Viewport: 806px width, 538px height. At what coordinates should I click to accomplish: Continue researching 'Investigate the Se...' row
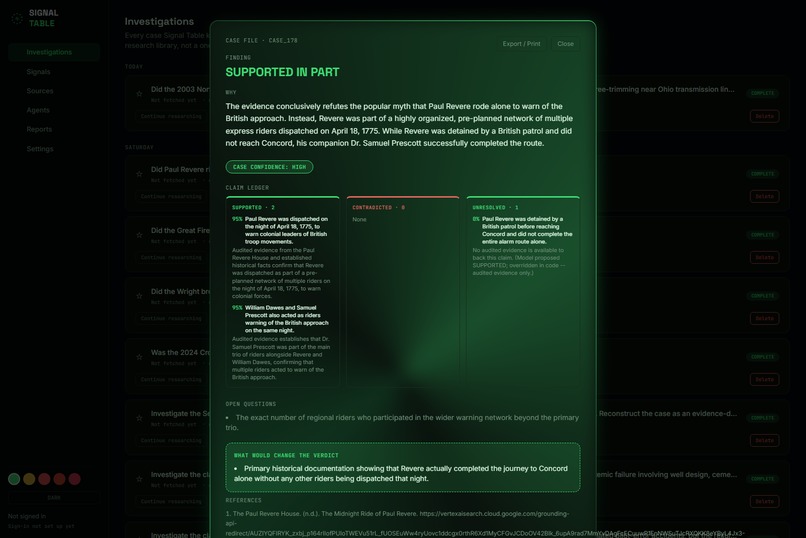pos(171,440)
